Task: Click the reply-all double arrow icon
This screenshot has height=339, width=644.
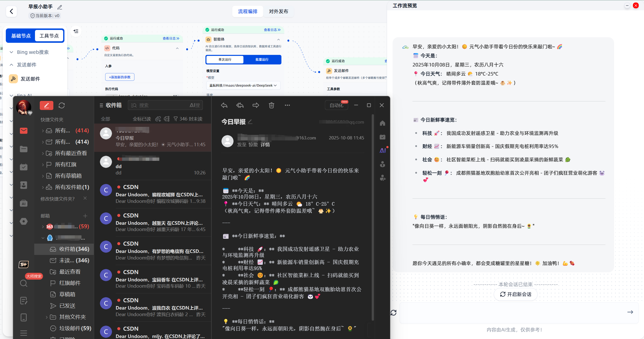Action: [x=240, y=105]
